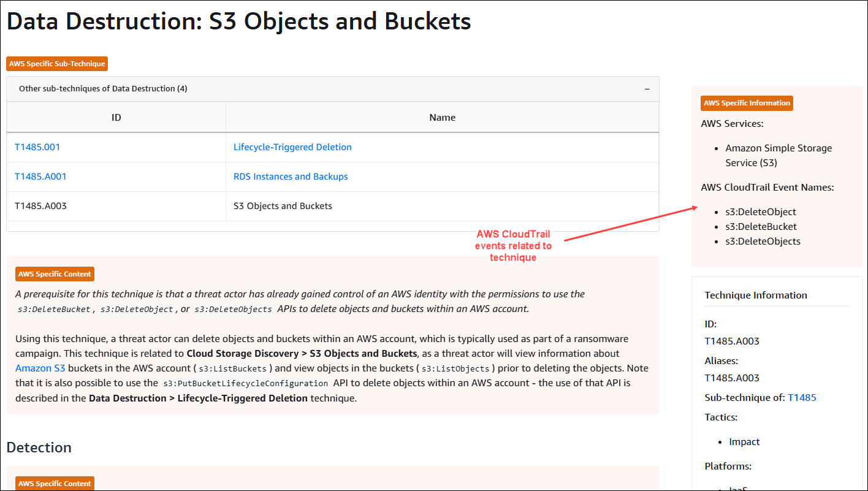Open RDS Instances and Backups link
The width and height of the screenshot is (868, 491).
click(x=291, y=177)
